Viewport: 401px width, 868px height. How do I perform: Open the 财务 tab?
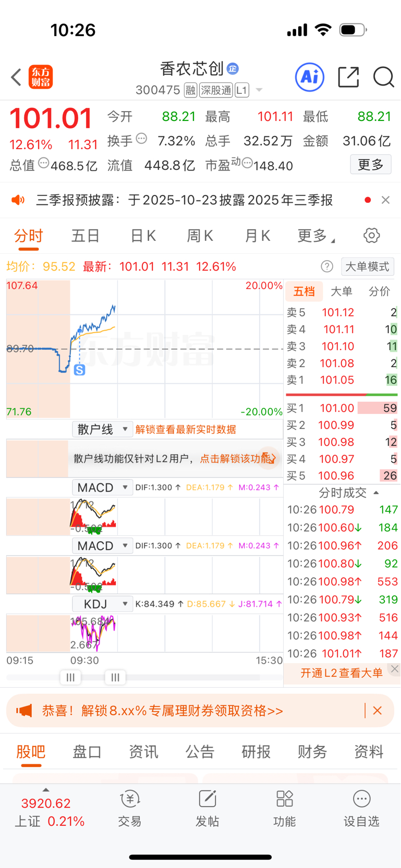[312, 752]
